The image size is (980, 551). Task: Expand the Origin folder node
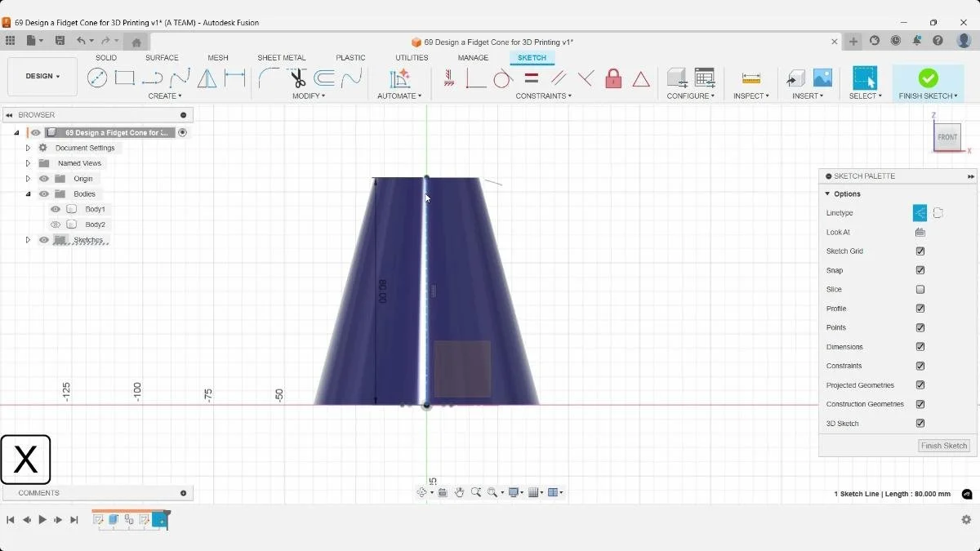[x=28, y=179]
